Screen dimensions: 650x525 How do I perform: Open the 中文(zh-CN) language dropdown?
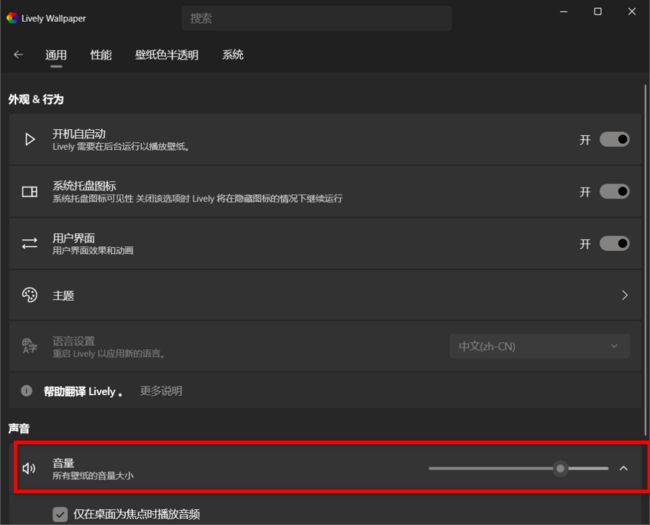pos(540,346)
